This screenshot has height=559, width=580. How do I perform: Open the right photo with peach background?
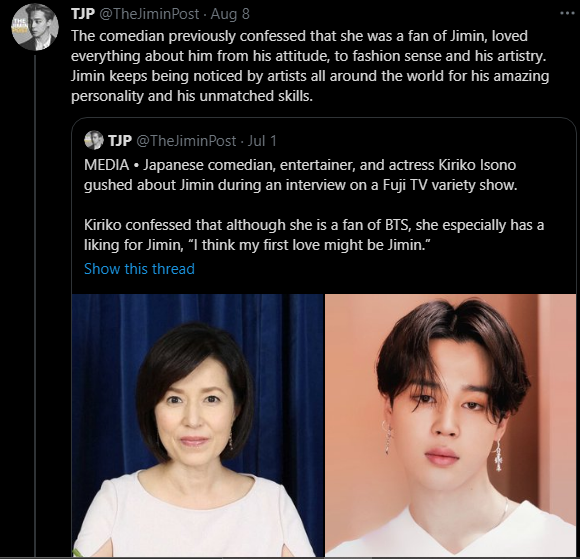[x=451, y=425]
